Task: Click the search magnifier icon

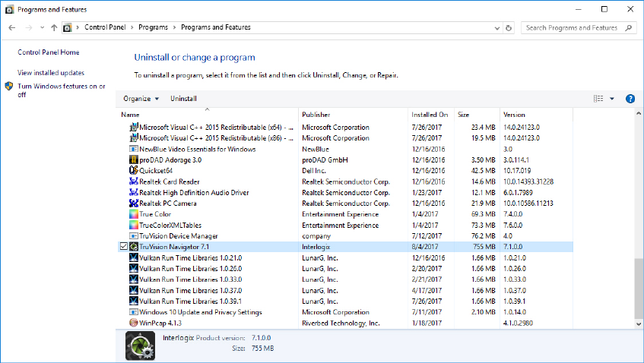Action: coord(628,28)
